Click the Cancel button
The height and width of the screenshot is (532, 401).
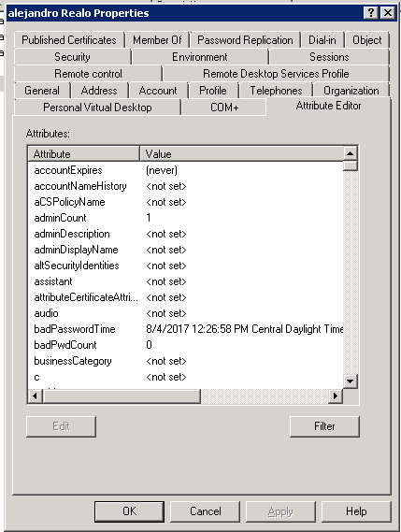205,511
